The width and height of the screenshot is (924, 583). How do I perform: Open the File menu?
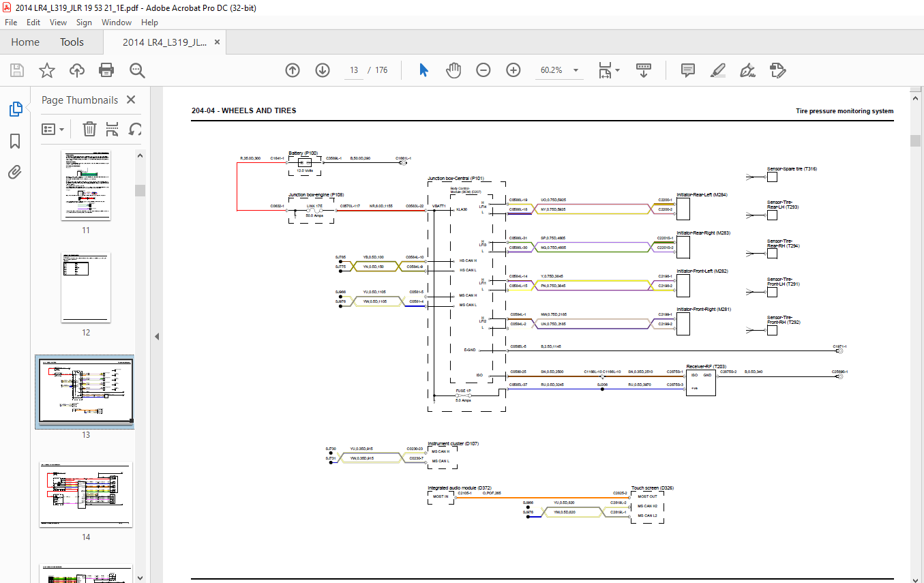(11, 23)
